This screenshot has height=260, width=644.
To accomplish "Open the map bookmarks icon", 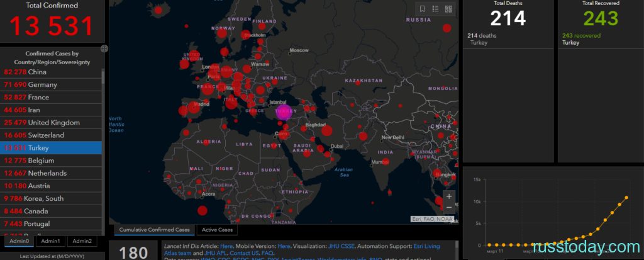I will tap(423, 9).
